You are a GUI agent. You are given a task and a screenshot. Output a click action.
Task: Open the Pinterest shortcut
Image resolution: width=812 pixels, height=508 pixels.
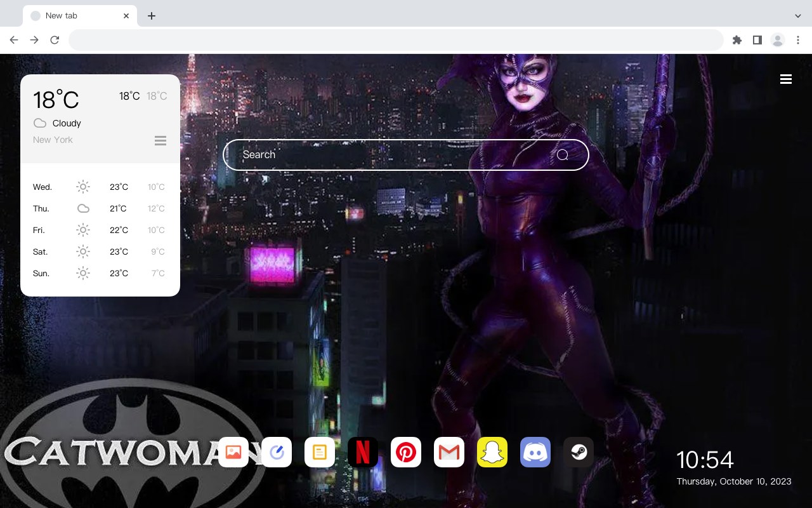pos(406,452)
